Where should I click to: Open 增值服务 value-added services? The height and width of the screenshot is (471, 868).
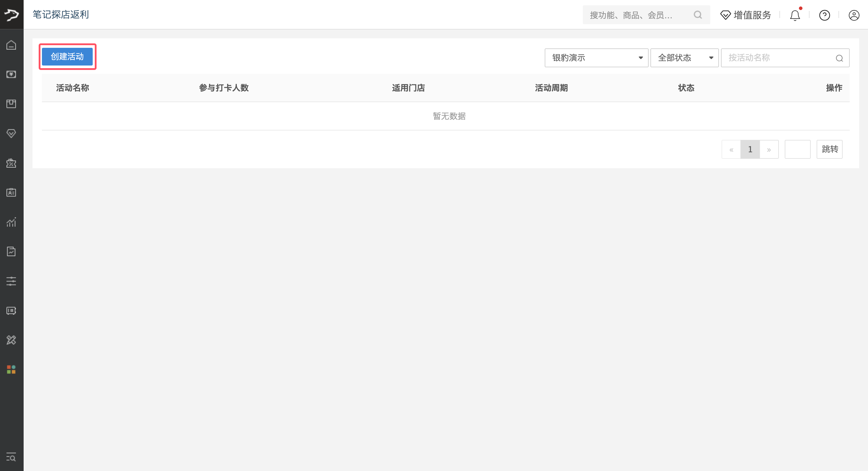pos(746,15)
